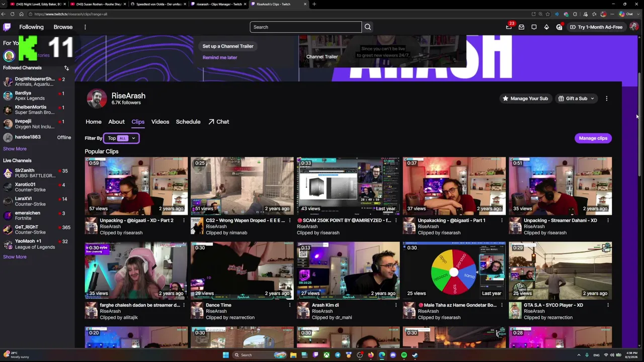The height and width of the screenshot is (362, 644).
Task: Open options for the GTA S.A clip
Action: [608, 305]
